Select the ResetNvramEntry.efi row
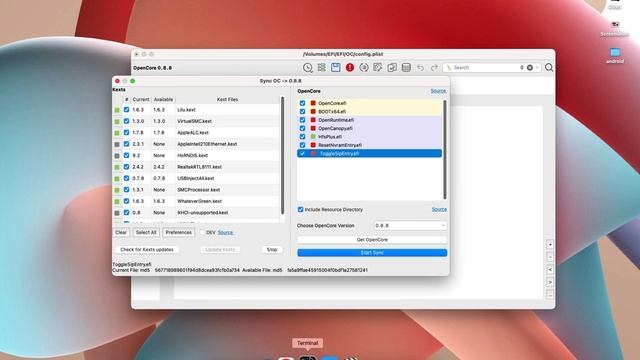 pyautogui.click(x=369, y=145)
